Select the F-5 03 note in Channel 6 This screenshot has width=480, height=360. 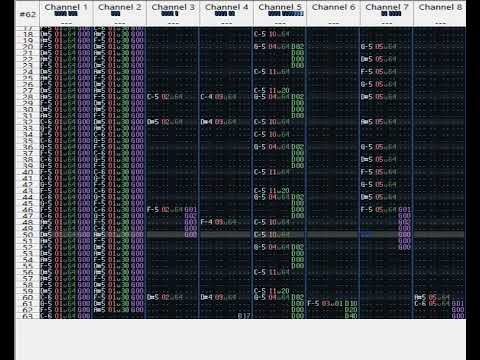(325, 303)
